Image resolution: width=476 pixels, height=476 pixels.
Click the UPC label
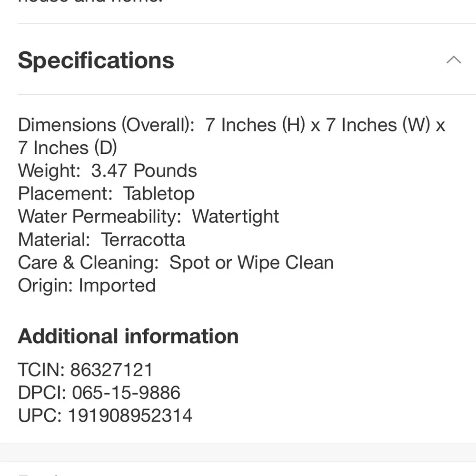[40, 415]
